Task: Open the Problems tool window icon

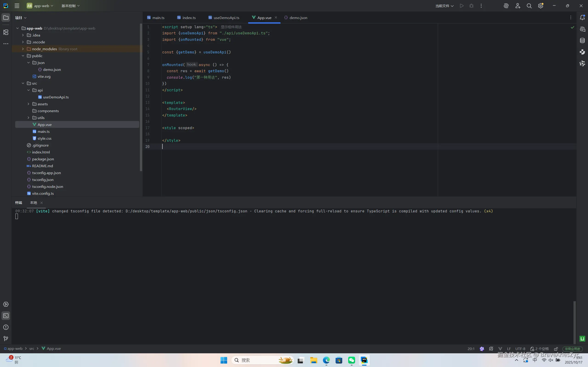Action: (x=6, y=327)
